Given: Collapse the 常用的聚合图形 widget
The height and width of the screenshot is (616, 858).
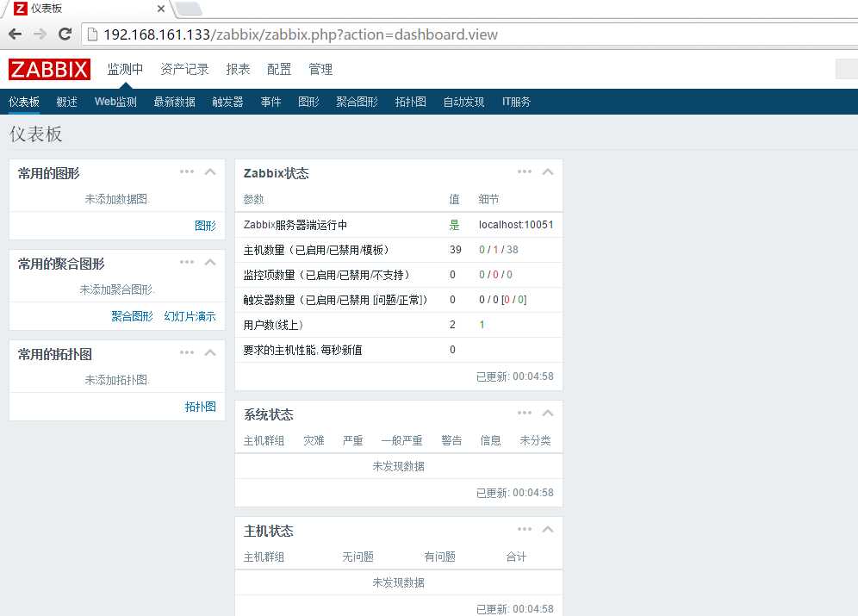Looking at the screenshot, I should (x=210, y=262).
